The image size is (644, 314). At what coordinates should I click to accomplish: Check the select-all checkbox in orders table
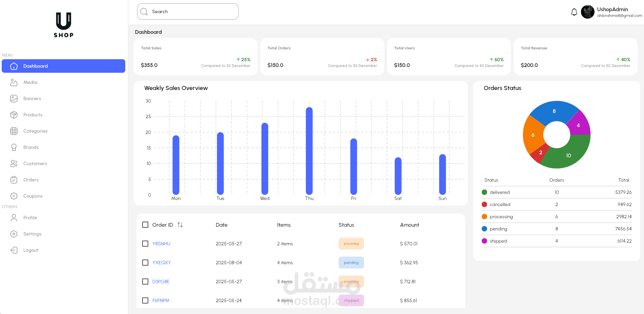145,224
